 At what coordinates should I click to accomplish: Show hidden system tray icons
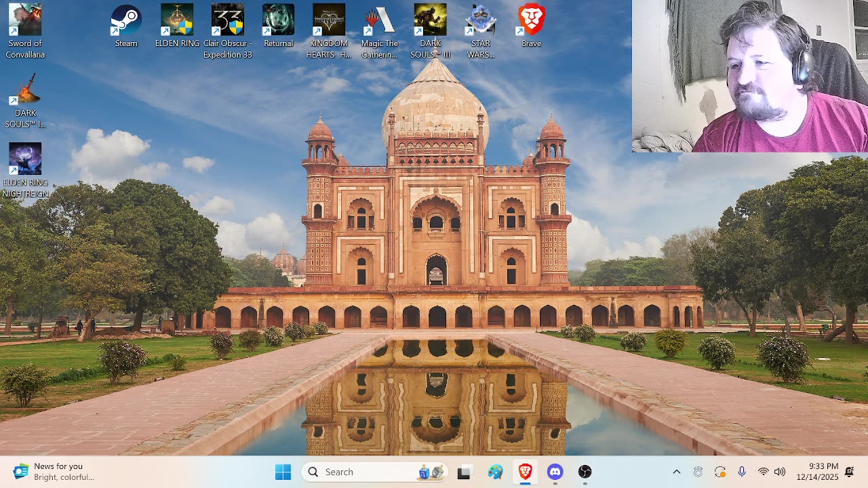pyautogui.click(x=676, y=472)
